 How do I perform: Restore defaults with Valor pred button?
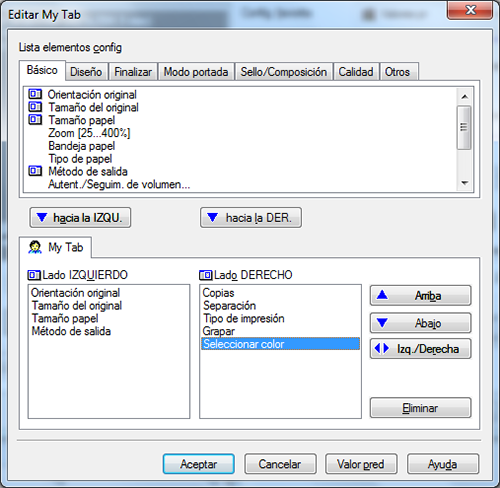coord(361,464)
